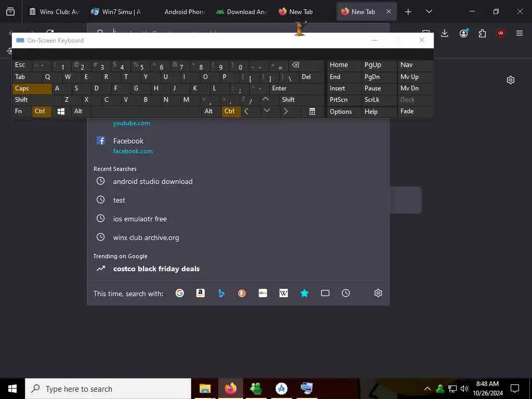Toggle left Alt key on On-Screen Keyboard

pyautogui.click(x=81, y=112)
